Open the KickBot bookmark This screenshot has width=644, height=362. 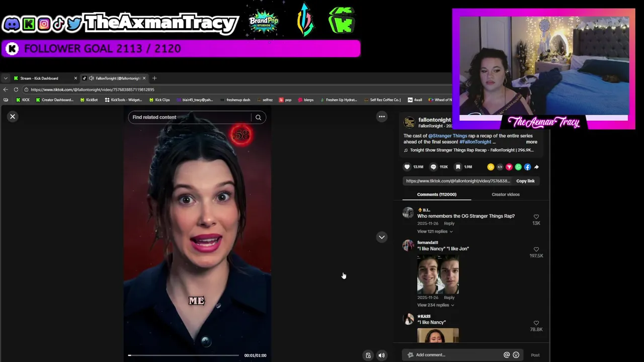[89, 100]
